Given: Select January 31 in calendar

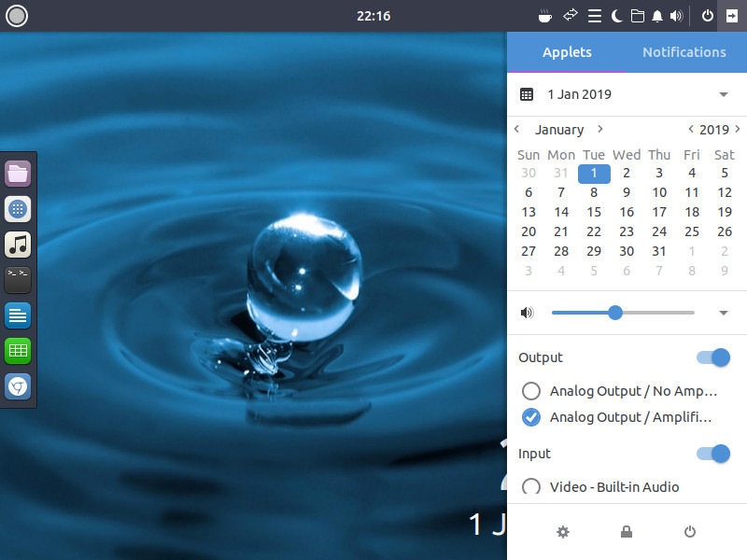Looking at the screenshot, I should pyautogui.click(x=659, y=251).
